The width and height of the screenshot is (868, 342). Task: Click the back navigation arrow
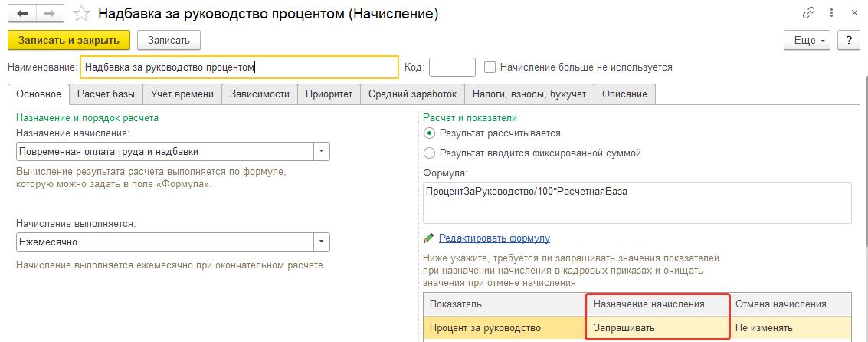point(23,14)
